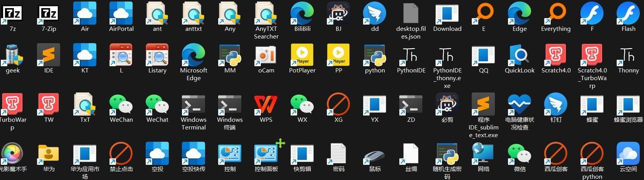644x180 pixels.
Task: Open the Windows Terminal shortcut
Action: click(194, 104)
